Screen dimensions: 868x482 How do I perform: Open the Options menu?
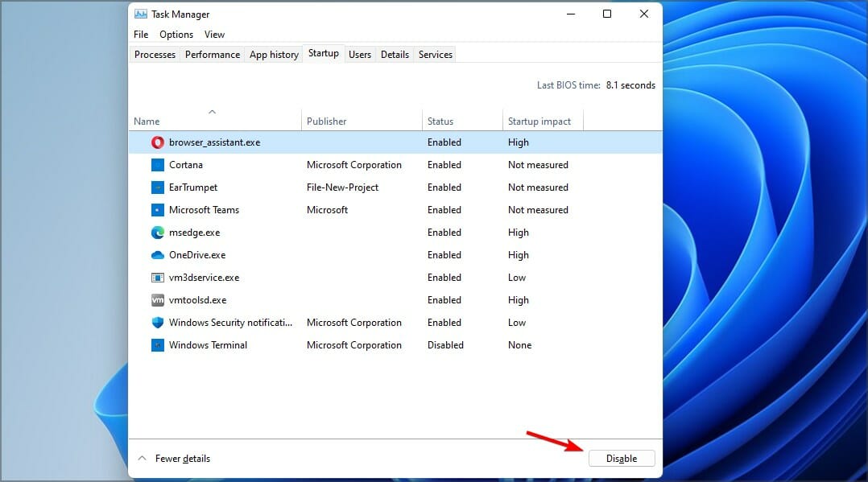(x=176, y=35)
